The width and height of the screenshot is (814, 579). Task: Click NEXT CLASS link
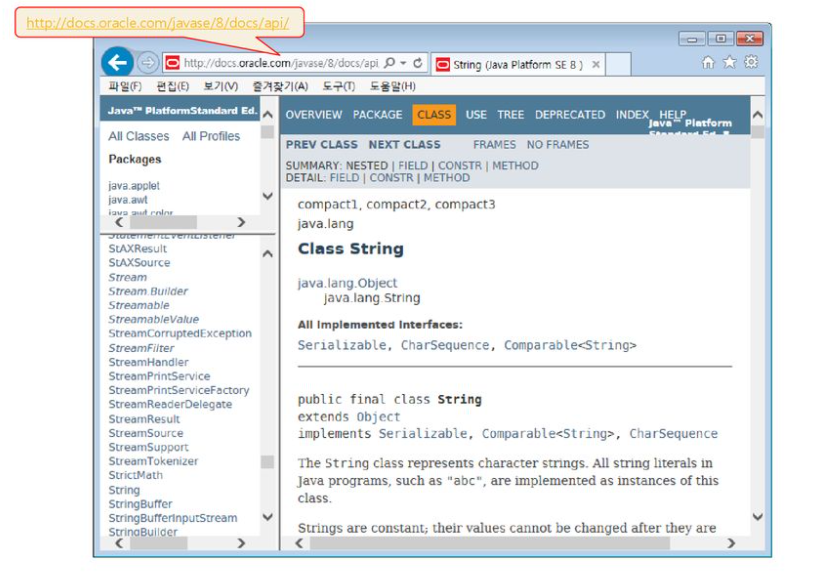(x=404, y=145)
